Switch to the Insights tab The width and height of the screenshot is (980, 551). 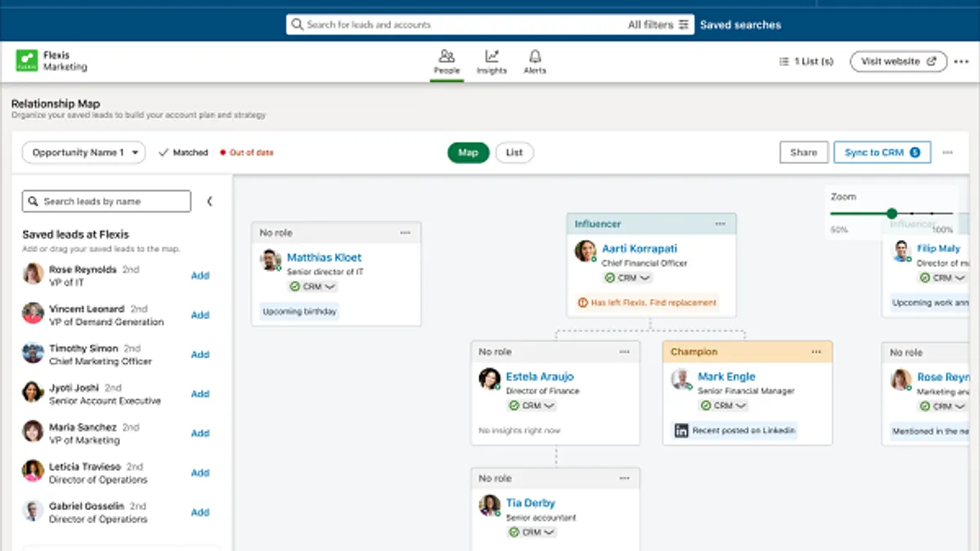(x=492, y=62)
